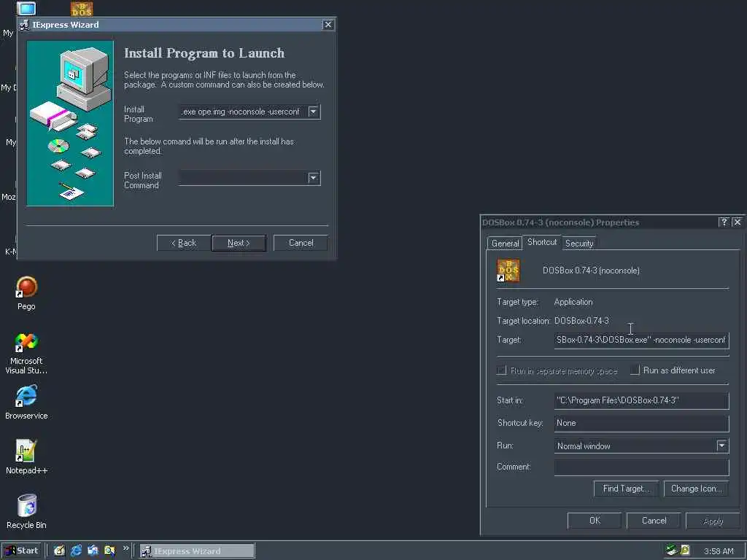Click the Outlook Express quick launch icon

tap(93, 551)
